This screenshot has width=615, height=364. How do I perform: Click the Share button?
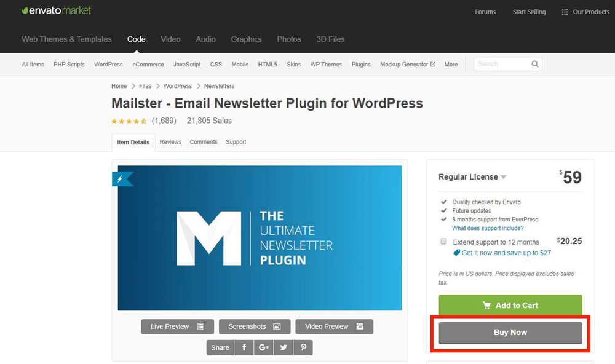220,347
